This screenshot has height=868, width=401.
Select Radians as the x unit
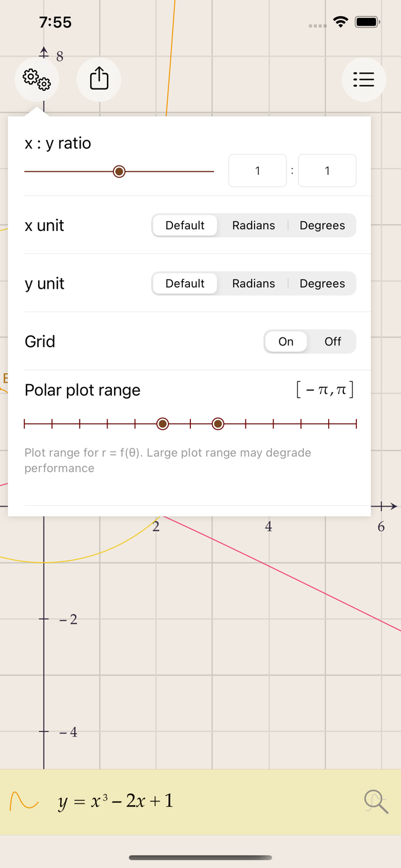click(253, 226)
